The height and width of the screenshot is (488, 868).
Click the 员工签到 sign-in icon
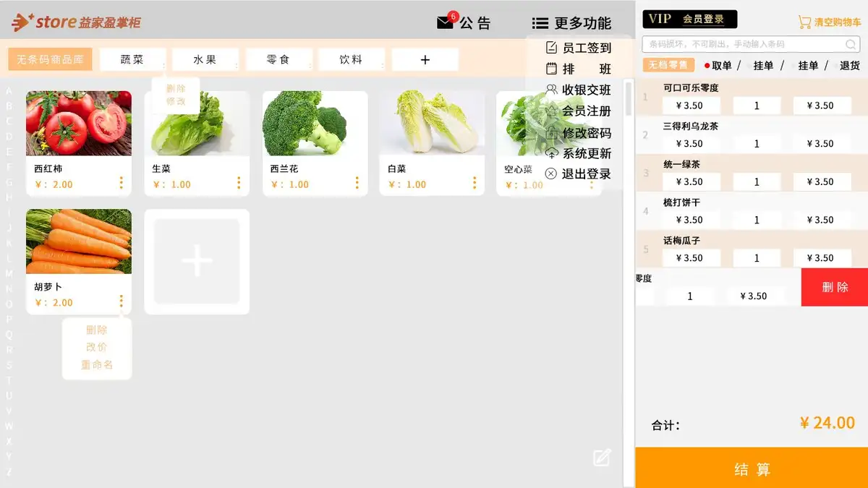551,48
